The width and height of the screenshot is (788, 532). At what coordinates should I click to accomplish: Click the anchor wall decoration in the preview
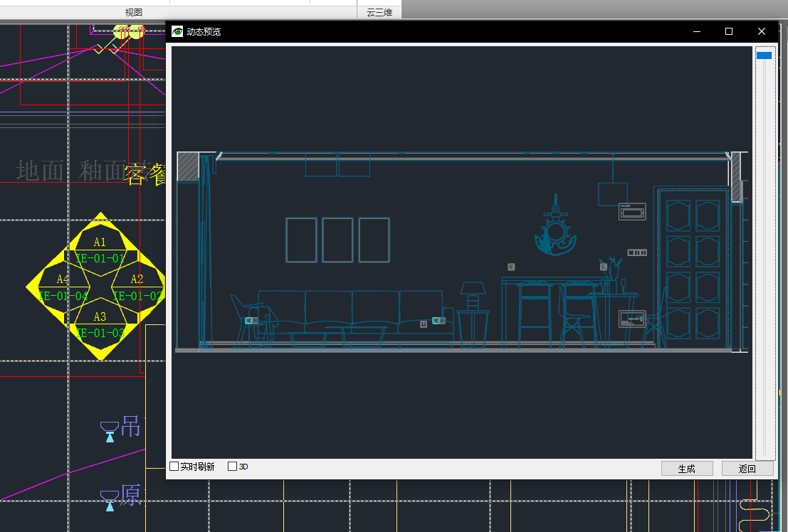click(x=555, y=225)
